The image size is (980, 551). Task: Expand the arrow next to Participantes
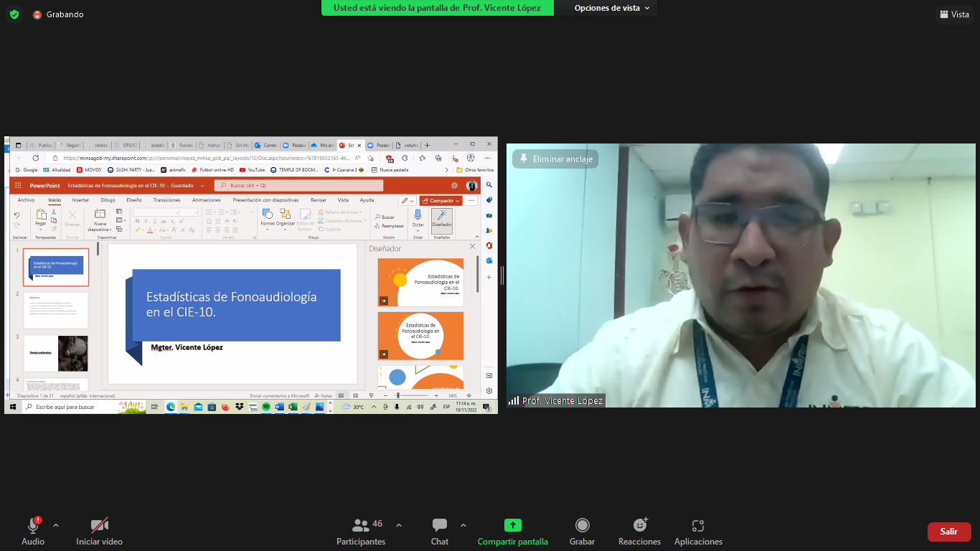click(x=399, y=524)
